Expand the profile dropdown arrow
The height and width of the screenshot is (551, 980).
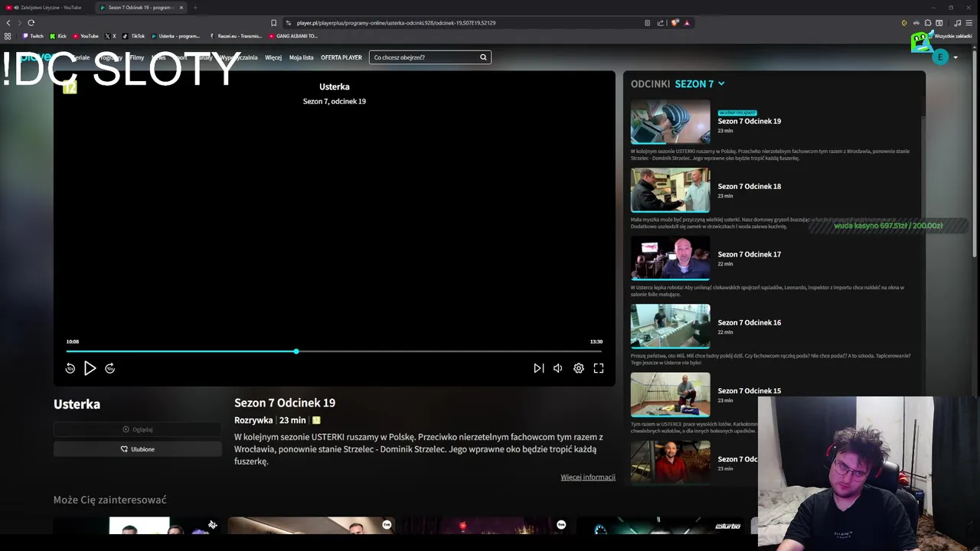955,57
